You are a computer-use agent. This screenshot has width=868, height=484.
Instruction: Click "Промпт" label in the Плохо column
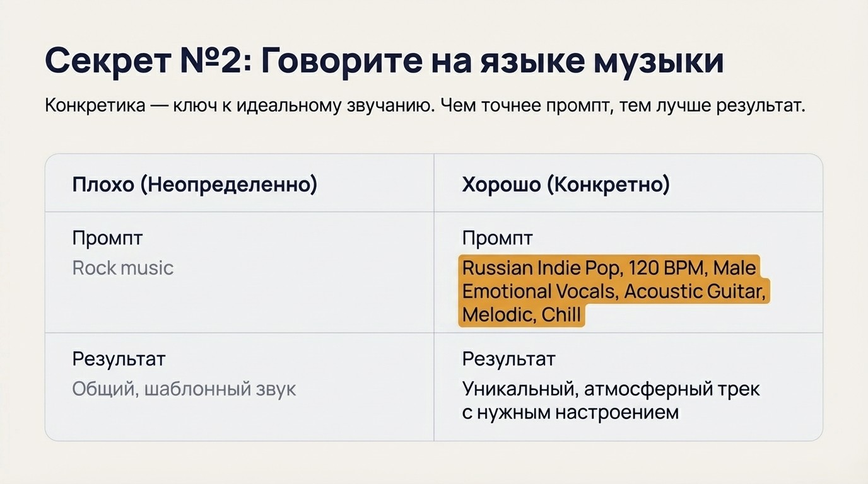[x=107, y=238]
